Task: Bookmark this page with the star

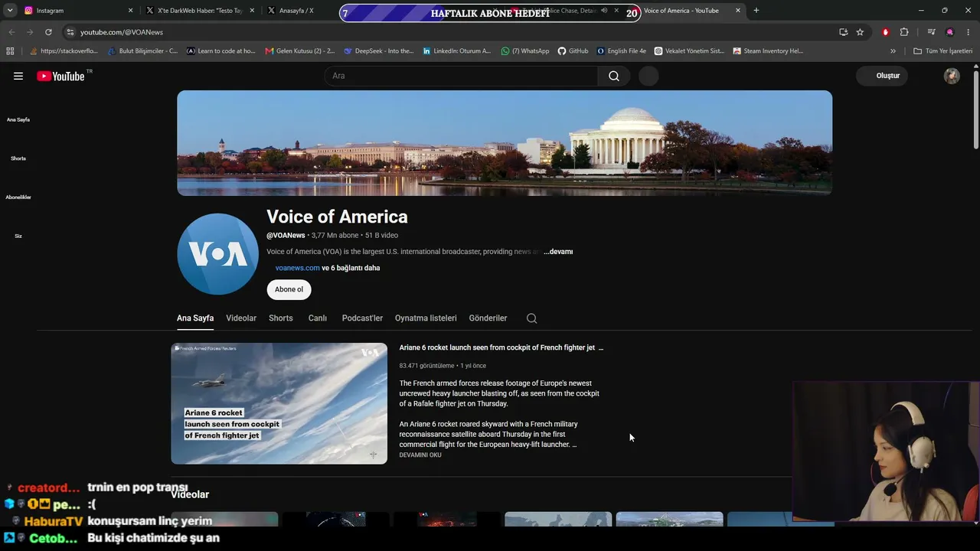Action: [860, 32]
